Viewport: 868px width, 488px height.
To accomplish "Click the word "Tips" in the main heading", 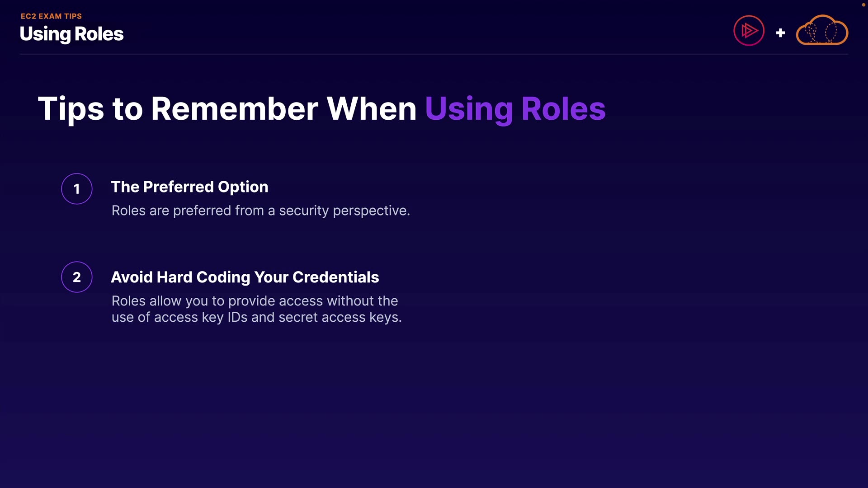I will tap(71, 109).
